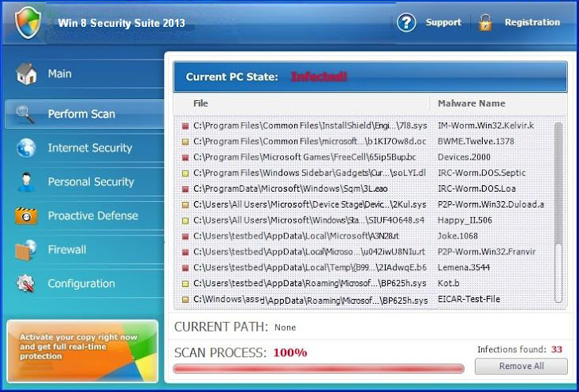Select the Proactive Defense camera icon
Viewport: 579px width, 392px height.
(x=25, y=215)
